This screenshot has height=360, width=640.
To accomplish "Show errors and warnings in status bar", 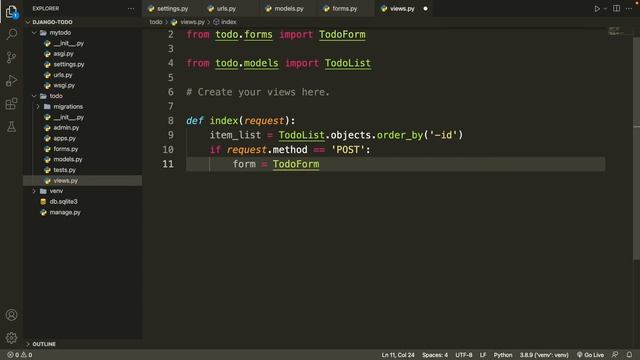I will [20, 355].
